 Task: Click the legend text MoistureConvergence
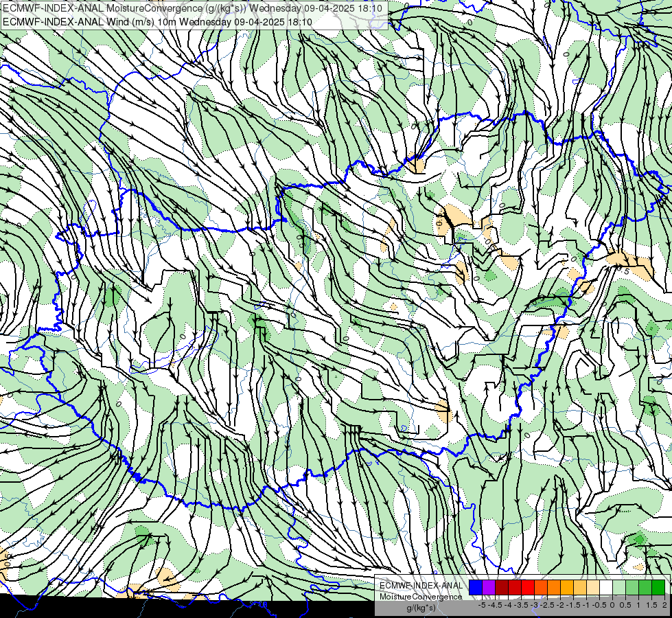(421, 597)
